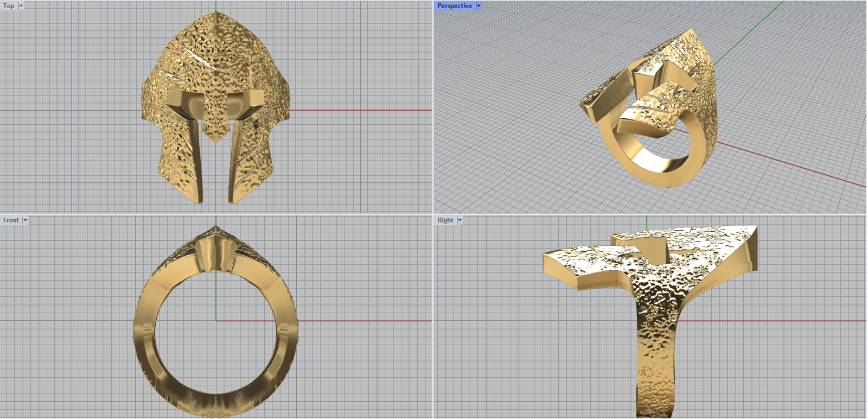
Task: Activate the Perspective viewport title
Action: (454, 6)
